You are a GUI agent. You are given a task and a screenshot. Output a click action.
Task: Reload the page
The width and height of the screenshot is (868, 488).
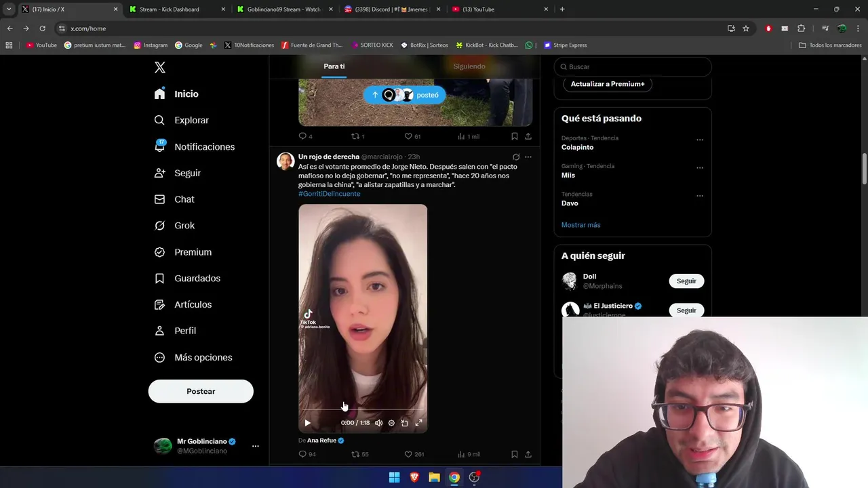(42, 28)
